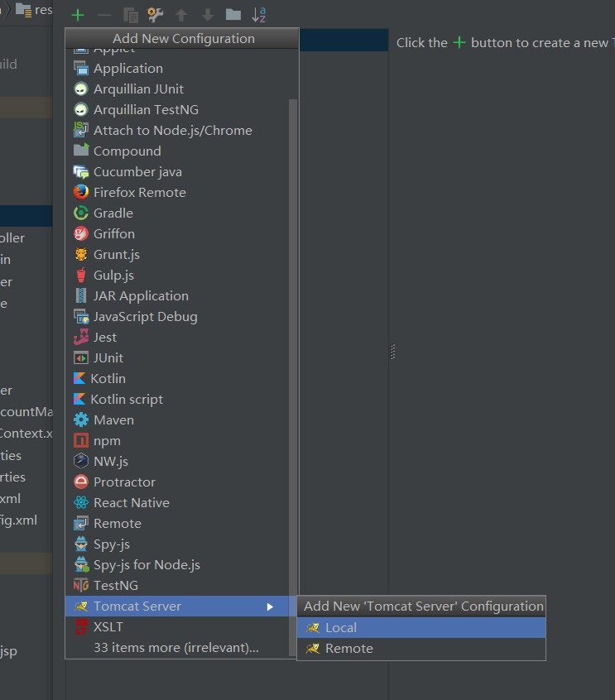Viewport: 615px width, 700px height.
Task: Click the Copy Configuration toolbar icon
Action: pyautogui.click(x=131, y=15)
